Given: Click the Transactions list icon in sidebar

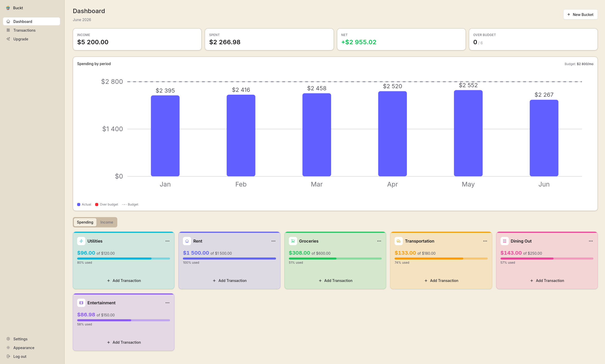Looking at the screenshot, I should (8, 30).
